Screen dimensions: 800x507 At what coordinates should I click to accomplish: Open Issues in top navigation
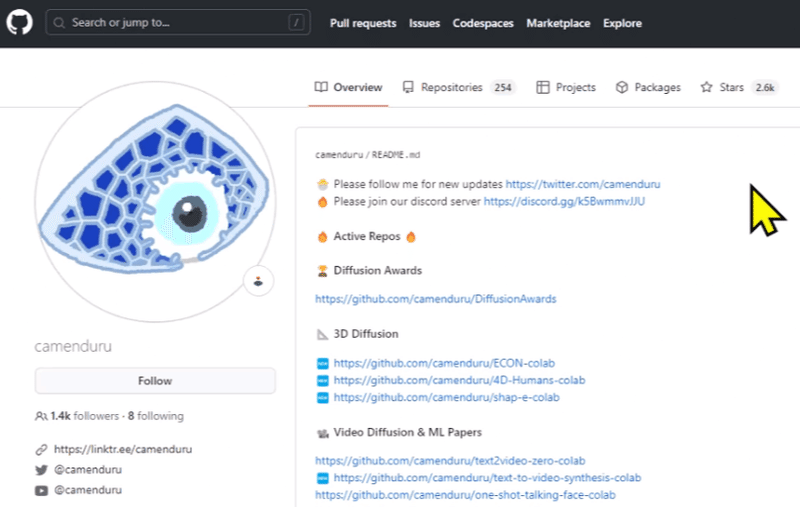[x=424, y=23]
